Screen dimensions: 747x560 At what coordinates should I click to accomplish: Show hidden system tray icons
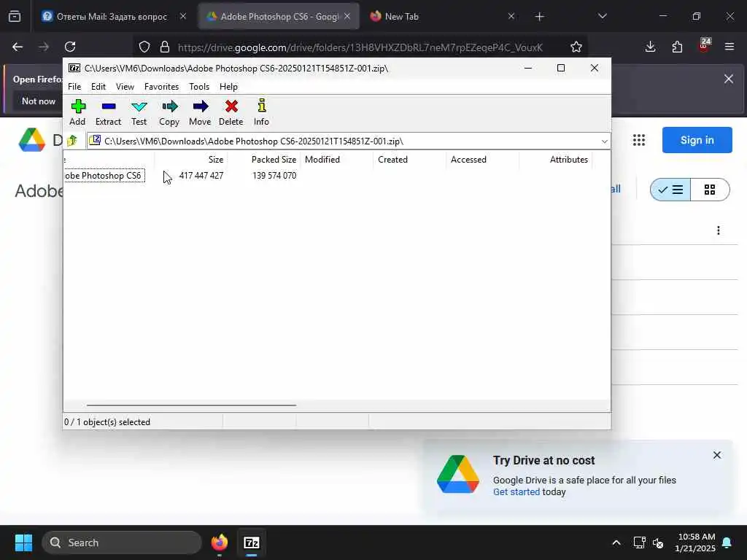click(616, 542)
